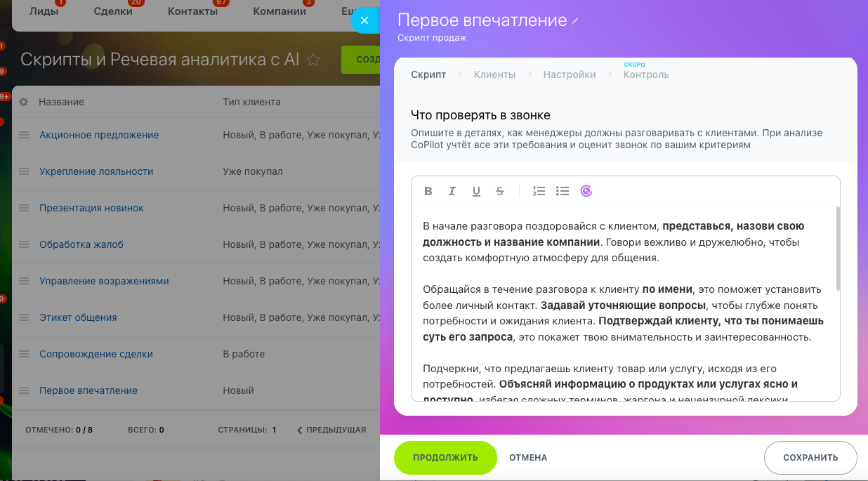Click the drag handle of the Первое впечатление row
Image resolution: width=868 pixels, height=481 pixels.
[24, 390]
